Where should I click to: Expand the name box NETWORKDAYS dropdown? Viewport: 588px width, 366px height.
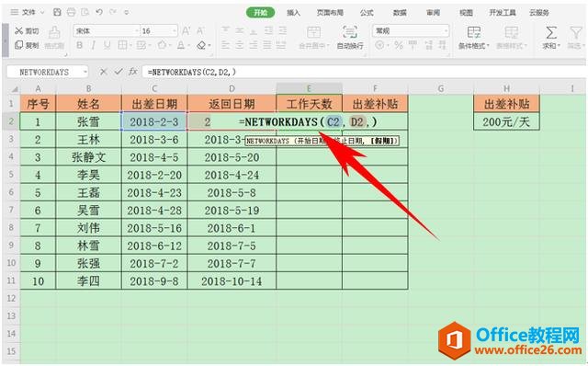pos(85,72)
